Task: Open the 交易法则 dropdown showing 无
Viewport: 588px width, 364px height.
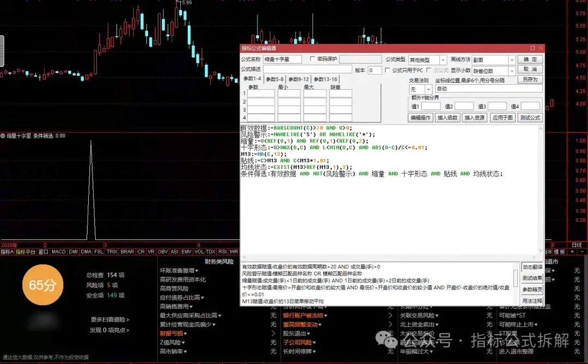Action: coord(428,89)
